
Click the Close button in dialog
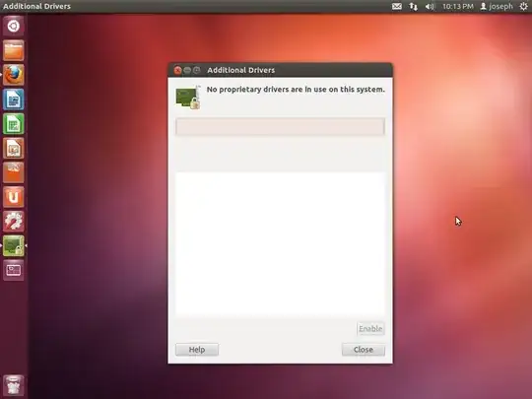tap(364, 350)
